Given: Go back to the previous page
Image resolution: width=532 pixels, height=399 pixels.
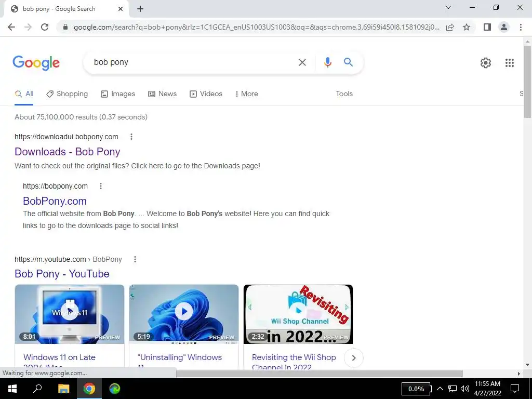Looking at the screenshot, I should (x=11, y=27).
